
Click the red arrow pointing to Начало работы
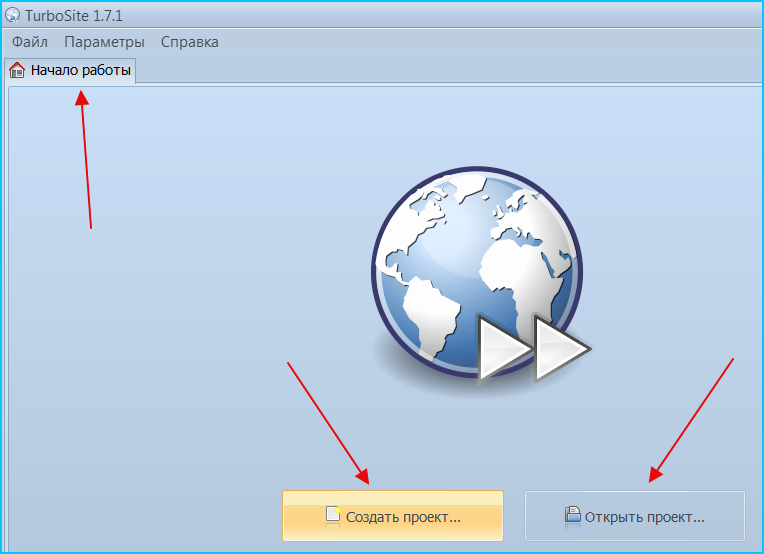pyautogui.click(x=84, y=159)
